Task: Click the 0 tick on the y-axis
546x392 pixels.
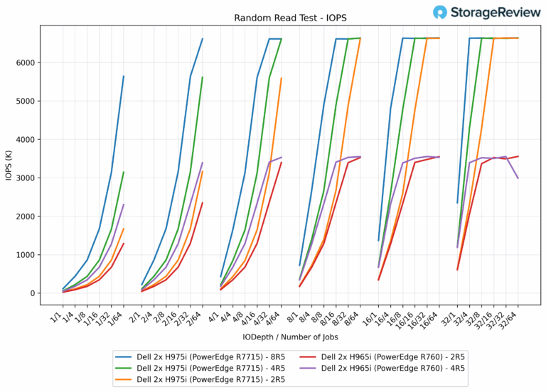Action: coord(33,293)
